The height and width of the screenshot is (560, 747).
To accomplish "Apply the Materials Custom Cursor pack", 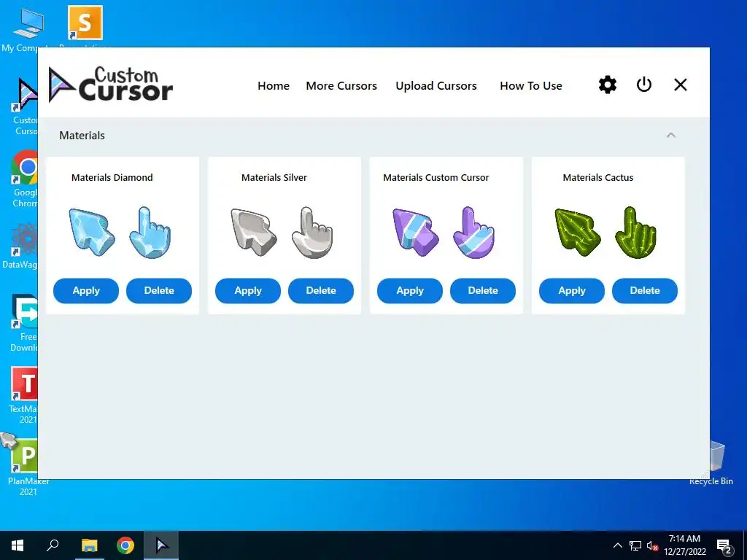I will (x=410, y=290).
